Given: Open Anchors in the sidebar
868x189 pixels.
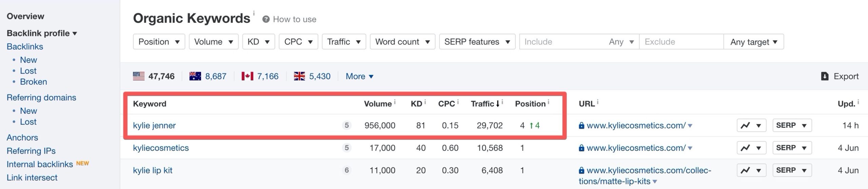Looking at the screenshot, I should click(22, 138).
